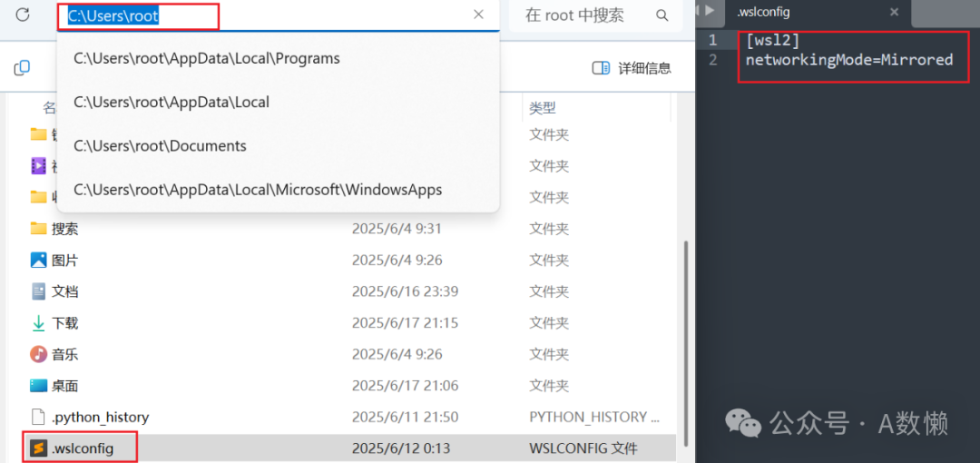The image size is (980, 463).
Task: Click the 图片 pictures icon
Action: [x=39, y=260]
